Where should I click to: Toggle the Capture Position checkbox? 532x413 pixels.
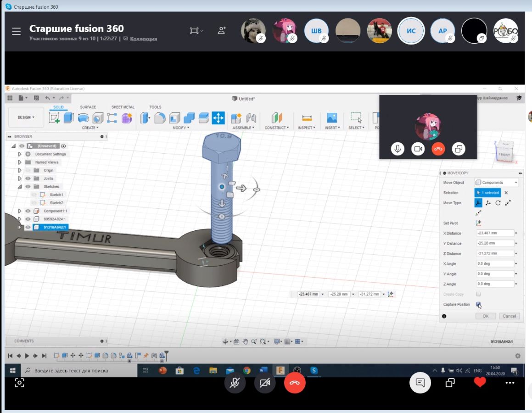478,304
